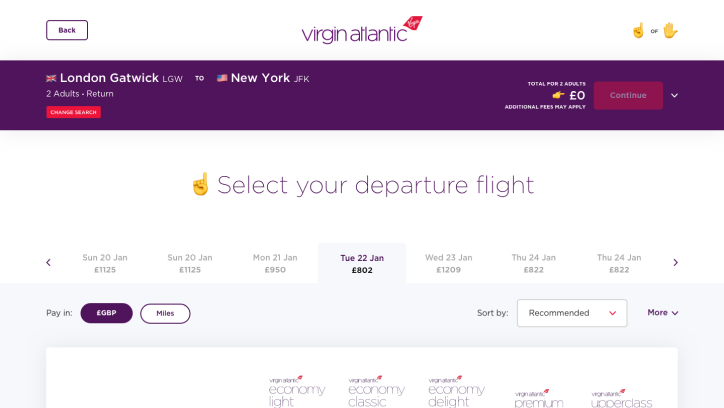The width and height of the screenshot is (724, 408).
Task: Click the Virgin Atlantic logo
Action: pyautogui.click(x=362, y=30)
